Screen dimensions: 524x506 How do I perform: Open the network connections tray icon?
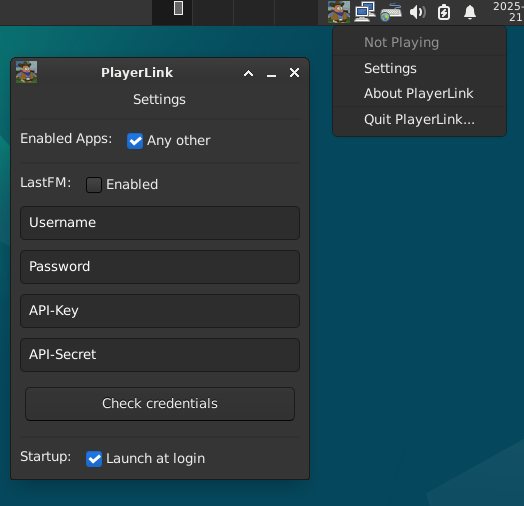tap(365, 12)
